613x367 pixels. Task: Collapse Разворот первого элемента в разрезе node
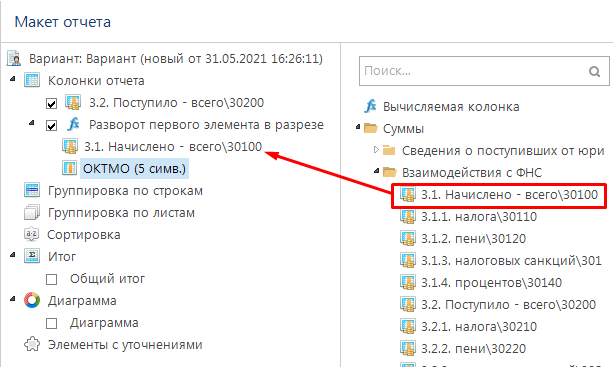tap(32, 123)
